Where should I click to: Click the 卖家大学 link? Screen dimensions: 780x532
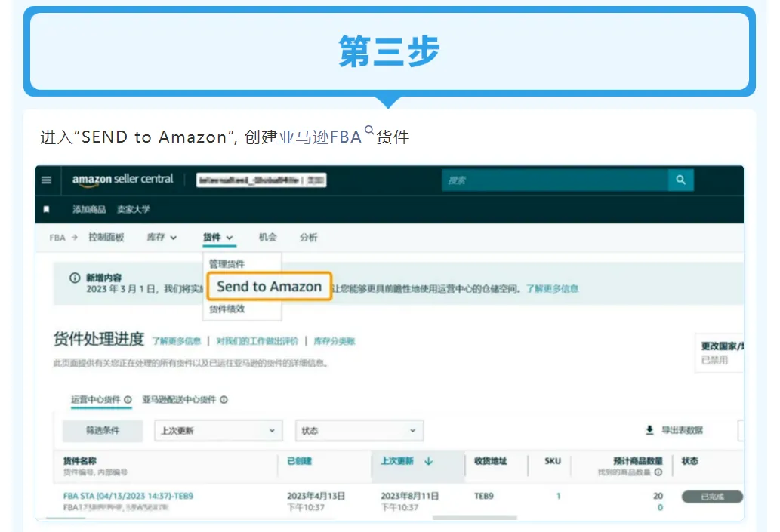tap(134, 209)
